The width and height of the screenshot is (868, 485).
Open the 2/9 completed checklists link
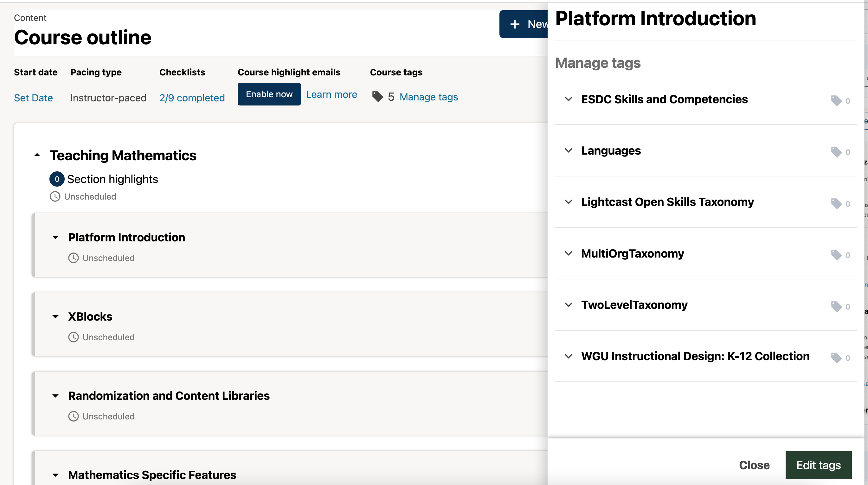click(x=192, y=98)
